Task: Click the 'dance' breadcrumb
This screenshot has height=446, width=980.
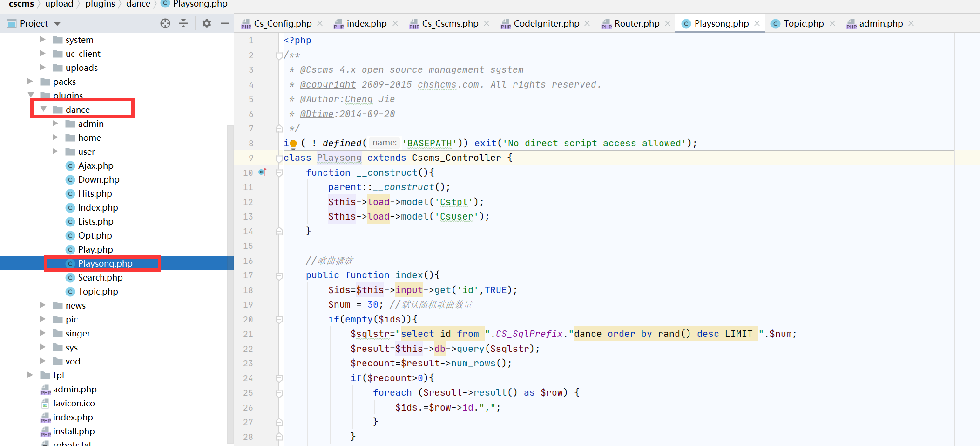Action: [138, 4]
